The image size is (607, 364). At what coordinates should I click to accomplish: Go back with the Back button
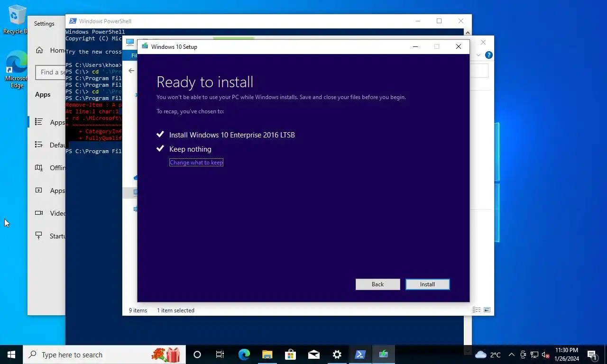[x=377, y=284]
